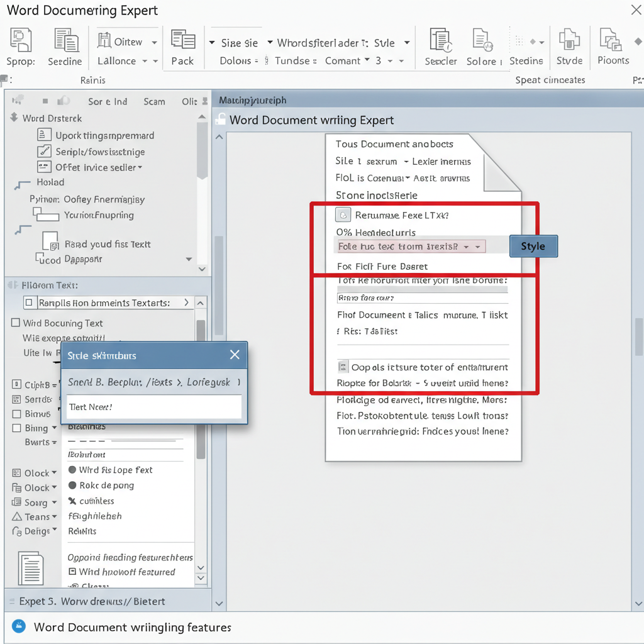Click the Rrnro fore court input field
644x644 pixels.
423,297
